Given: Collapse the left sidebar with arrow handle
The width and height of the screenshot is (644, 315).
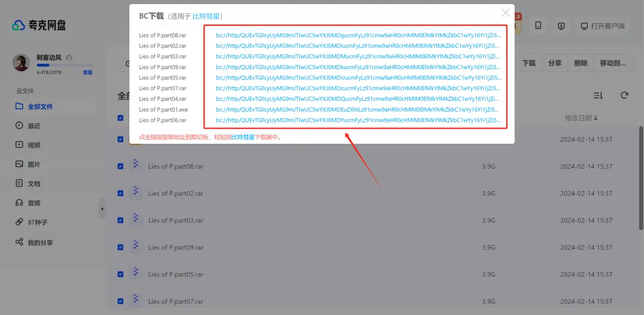Looking at the screenshot, I should point(101,209).
